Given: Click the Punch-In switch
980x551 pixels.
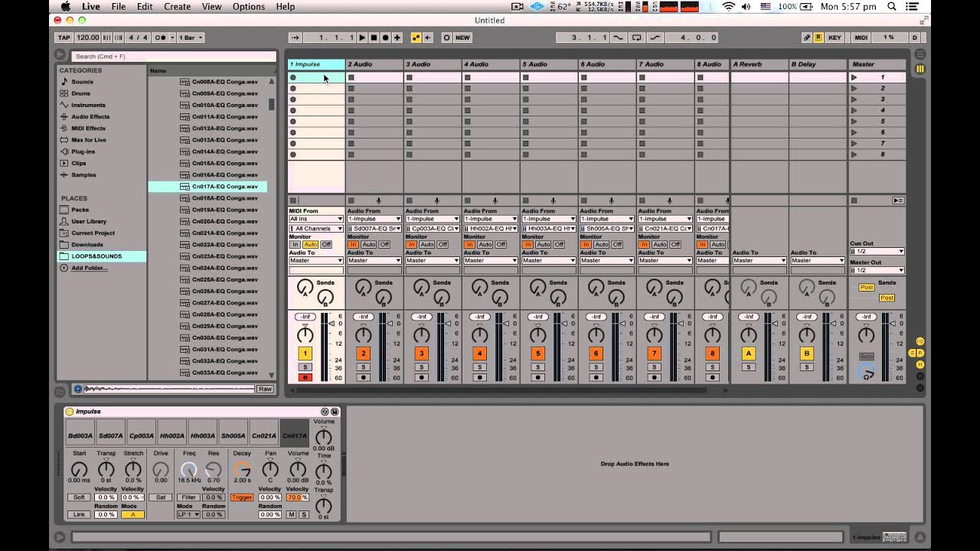Looking at the screenshot, I should coord(619,37).
